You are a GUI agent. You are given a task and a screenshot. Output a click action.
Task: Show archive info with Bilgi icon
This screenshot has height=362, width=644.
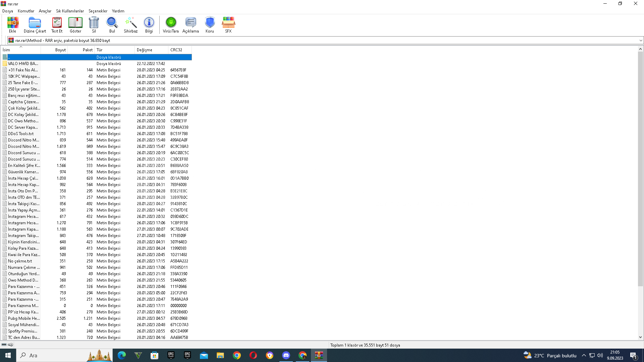coord(149,24)
